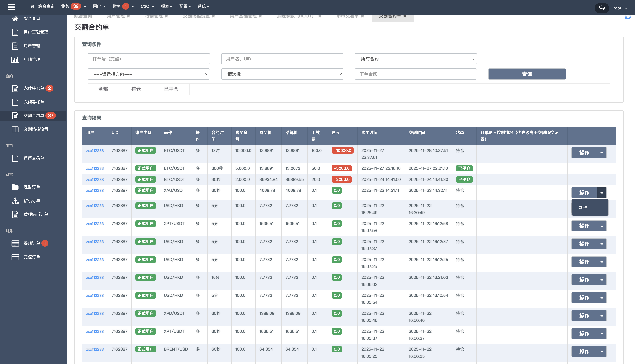Open 行情管理 chart icon in sidebar
The width and height of the screenshot is (635, 364).
[x=15, y=60]
